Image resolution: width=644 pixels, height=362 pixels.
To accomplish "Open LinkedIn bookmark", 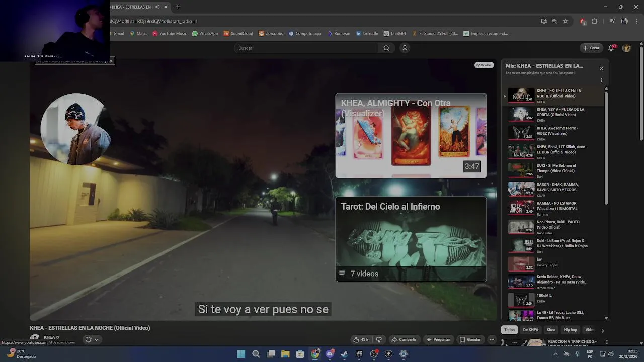I will [367, 34].
